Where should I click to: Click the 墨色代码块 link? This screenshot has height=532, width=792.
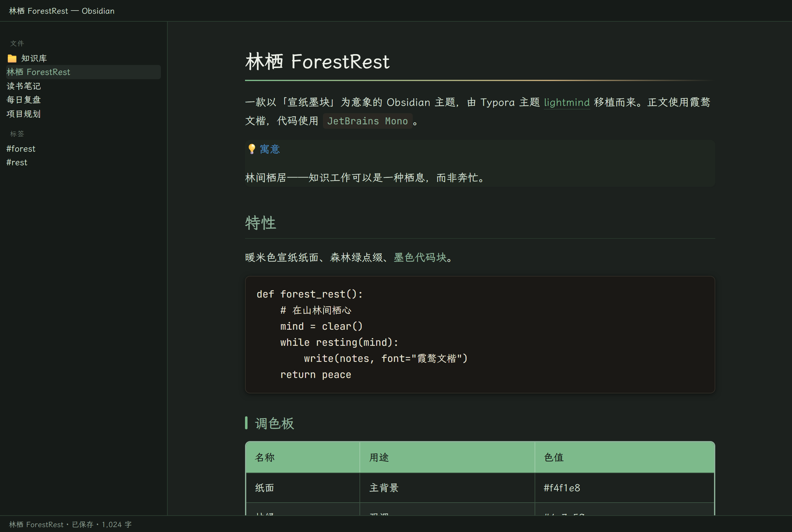tap(420, 257)
